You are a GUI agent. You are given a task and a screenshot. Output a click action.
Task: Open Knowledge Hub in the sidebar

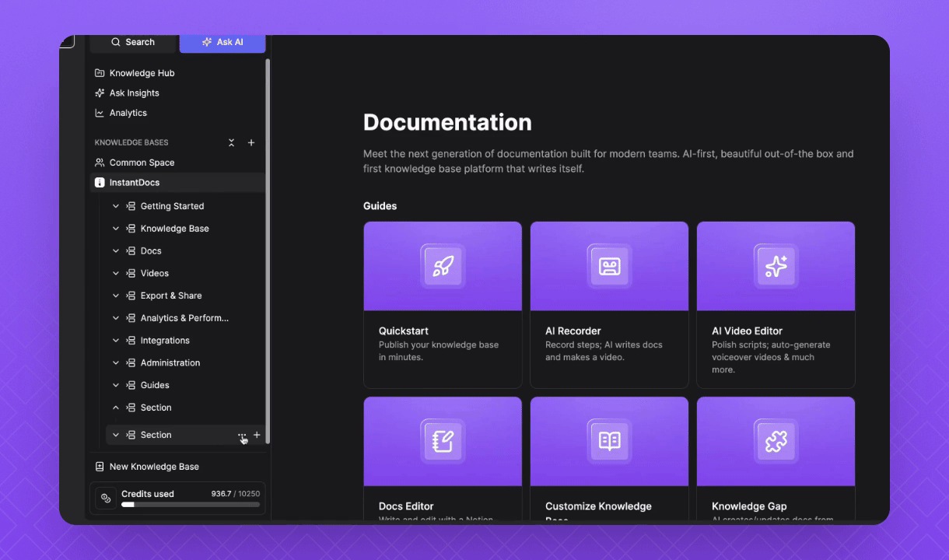pos(142,73)
